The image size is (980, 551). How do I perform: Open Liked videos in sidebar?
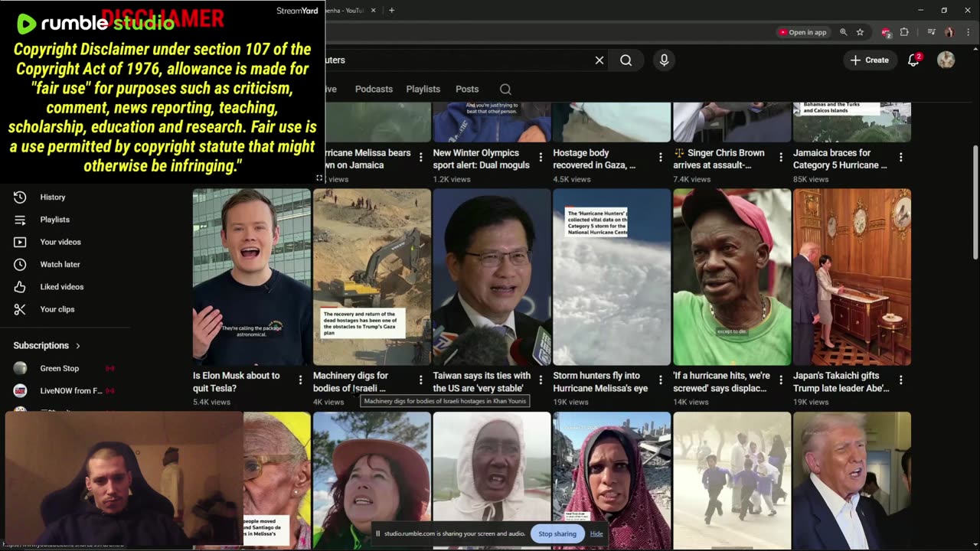[x=61, y=287]
